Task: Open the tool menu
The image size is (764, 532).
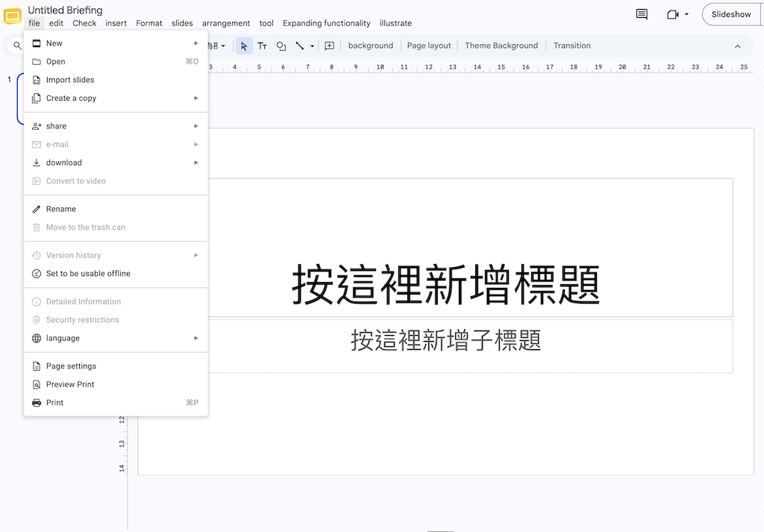Action: 266,23
